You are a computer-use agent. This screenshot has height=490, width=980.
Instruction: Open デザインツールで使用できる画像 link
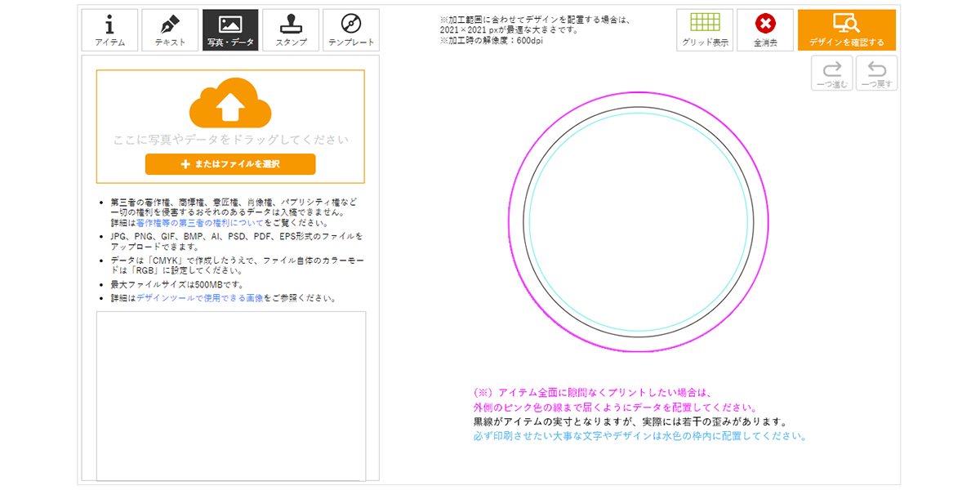click(200, 298)
